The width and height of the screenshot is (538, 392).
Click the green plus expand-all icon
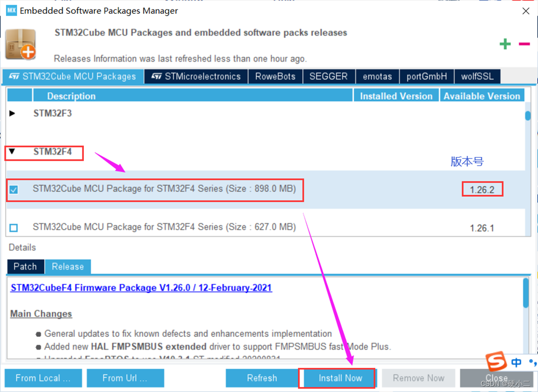coord(505,44)
